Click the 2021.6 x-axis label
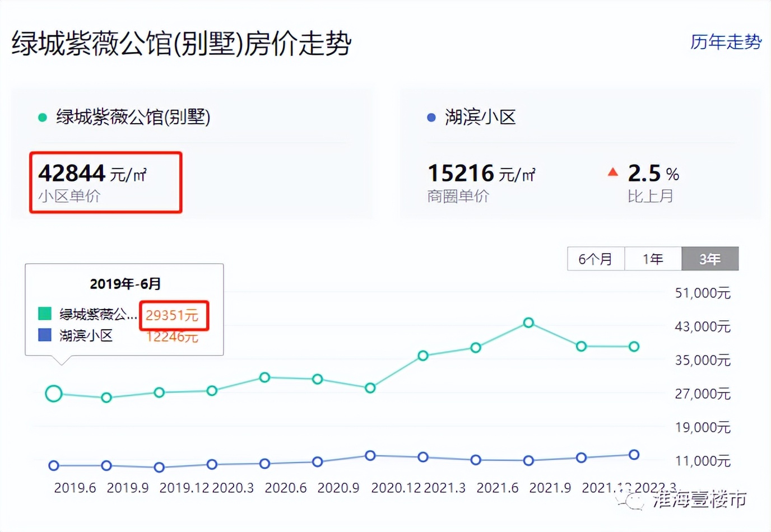The width and height of the screenshot is (771, 532). 498,488
